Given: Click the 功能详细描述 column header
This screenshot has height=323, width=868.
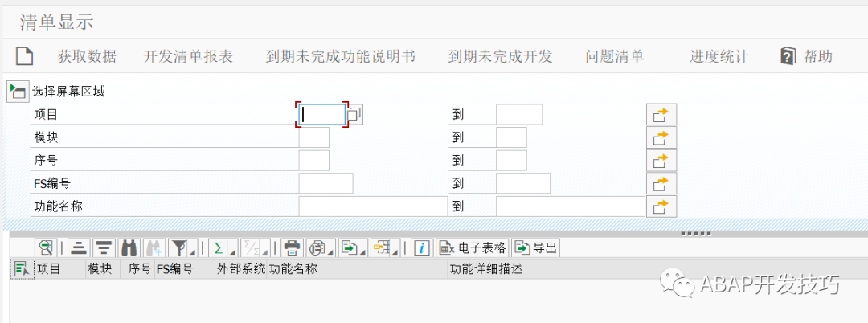Looking at the screenshot, I should pos(657,269).
